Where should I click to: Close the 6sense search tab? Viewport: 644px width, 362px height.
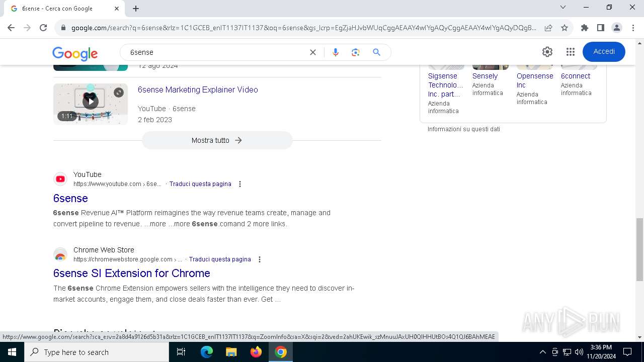tap(117, 9)
